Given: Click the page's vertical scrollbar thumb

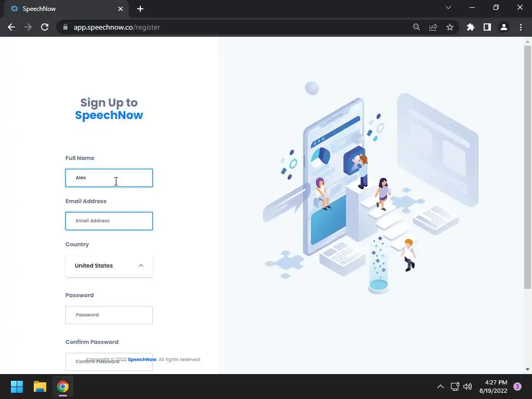Looking at the screenshot, I should pyautogui.click(x=527, y=167).
